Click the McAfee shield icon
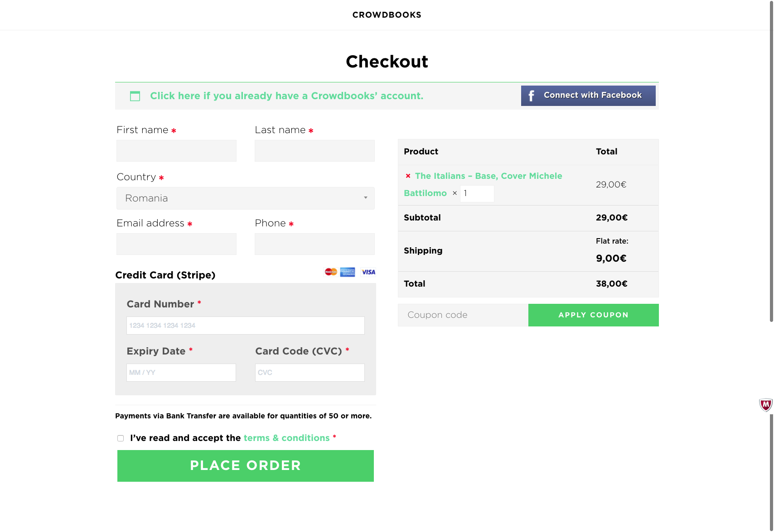The height and width of the screenshot is (532, 774). point(766,404)
